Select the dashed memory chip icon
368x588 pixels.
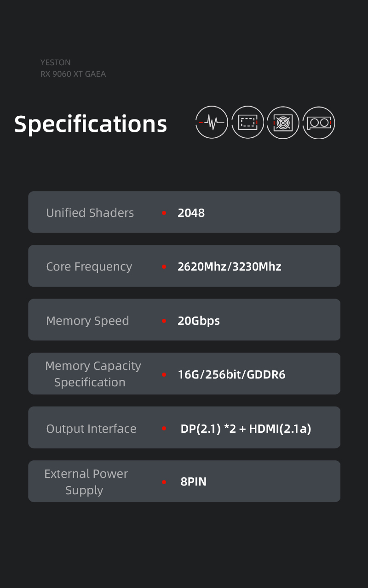pos(247,122)
